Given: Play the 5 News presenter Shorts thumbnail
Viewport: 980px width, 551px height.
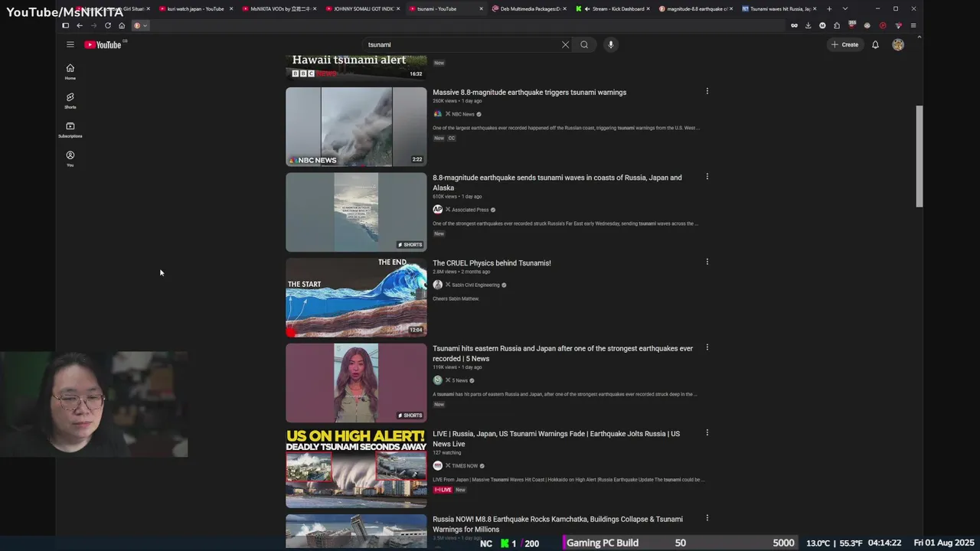Looking at the screenshot, I should (x=356, y=383).
